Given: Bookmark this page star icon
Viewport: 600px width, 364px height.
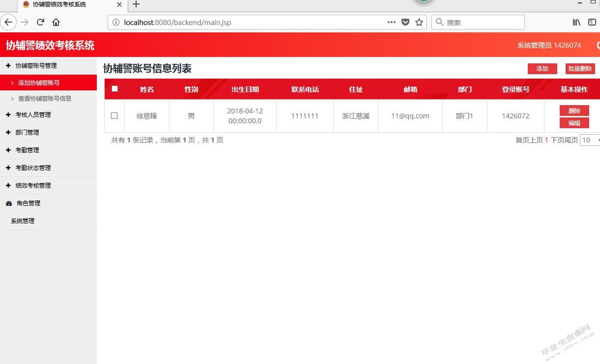Looking at the screenshot, I should [419, 22].
